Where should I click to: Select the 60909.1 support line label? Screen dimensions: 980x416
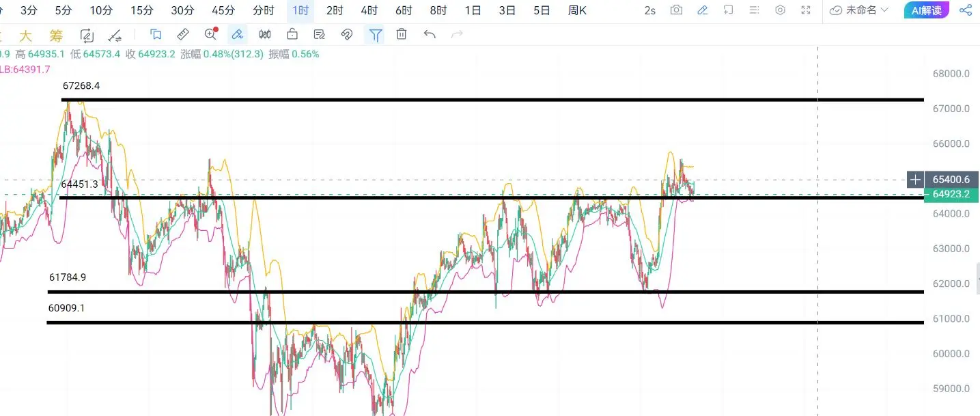click(66, 308)
